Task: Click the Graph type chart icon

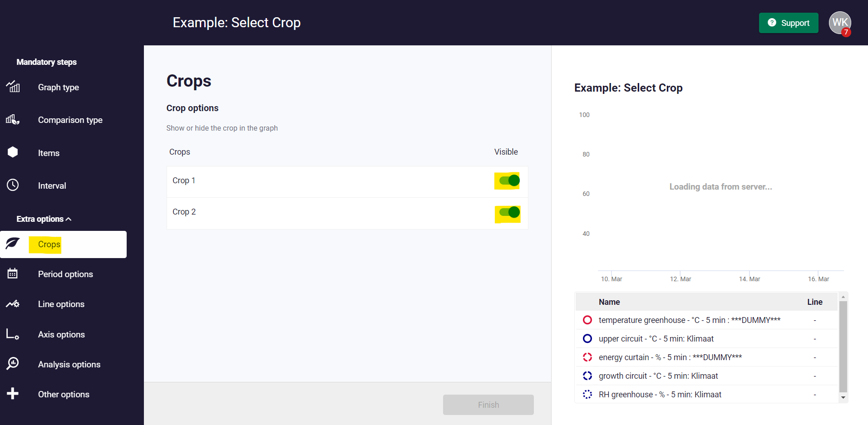Action: pos(13,86)
